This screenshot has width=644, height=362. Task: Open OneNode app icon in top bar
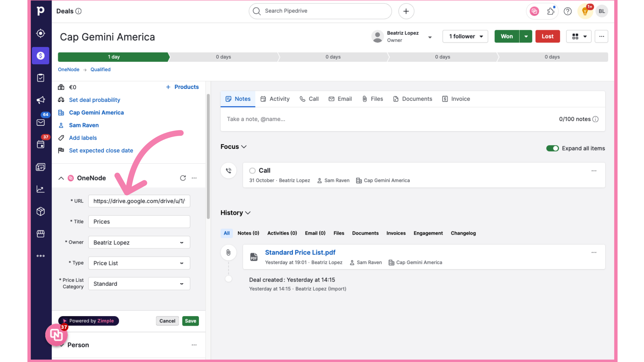pyautogui.click(x=534, y=11)
